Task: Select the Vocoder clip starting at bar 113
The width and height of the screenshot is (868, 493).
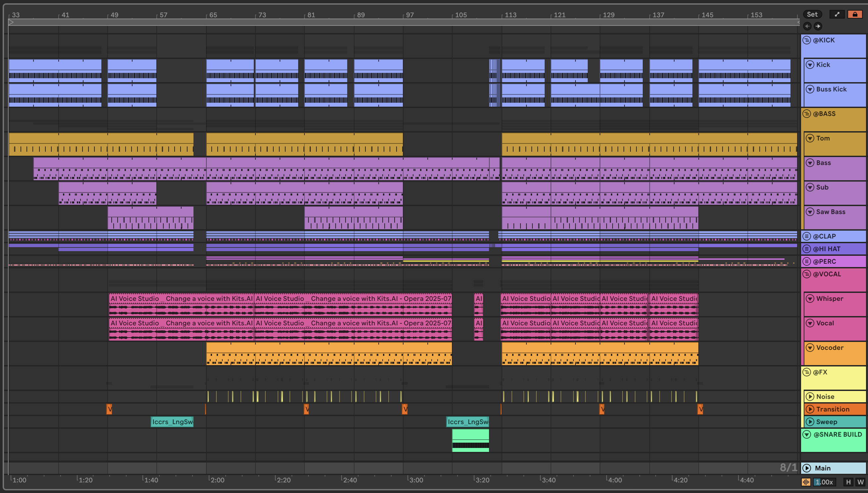Action: click(x=600, y=354)
